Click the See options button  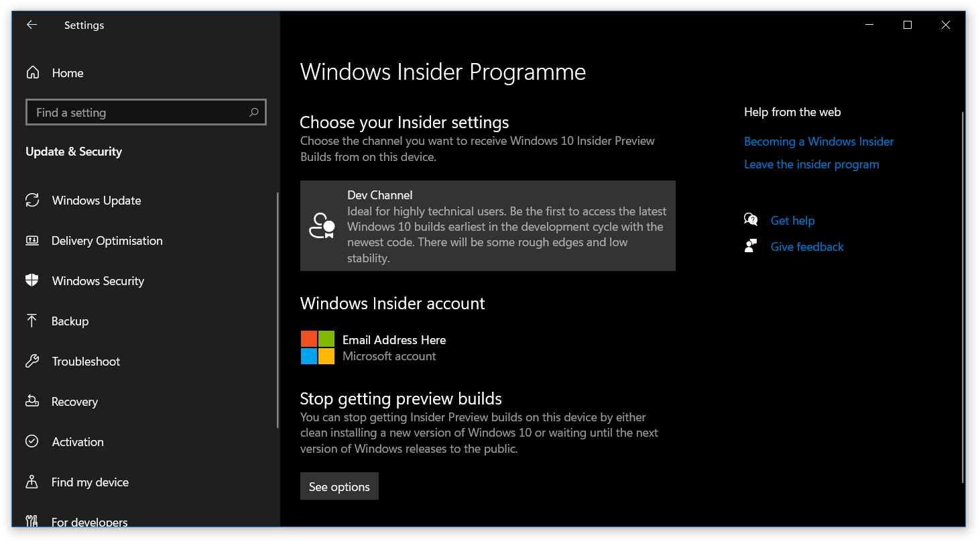pos(339,486)
